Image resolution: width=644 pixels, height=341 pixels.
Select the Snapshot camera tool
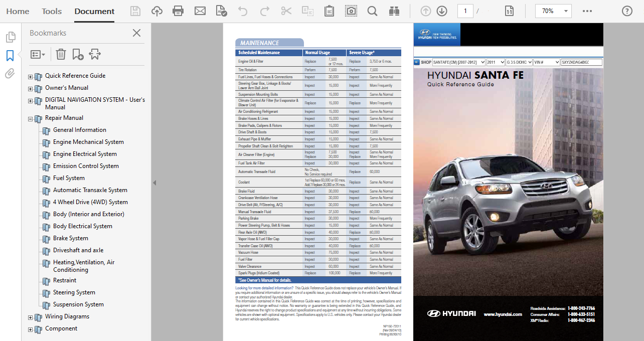(351, 11)
